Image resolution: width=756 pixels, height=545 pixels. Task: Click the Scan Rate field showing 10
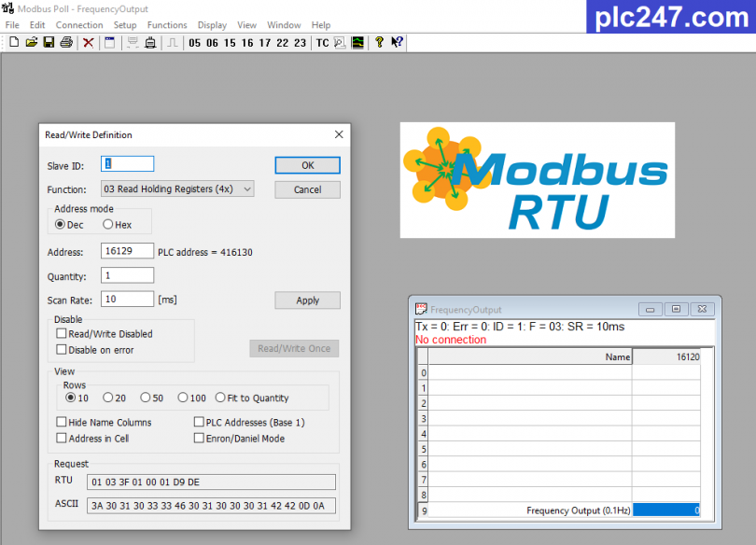[x=127, y=299]
